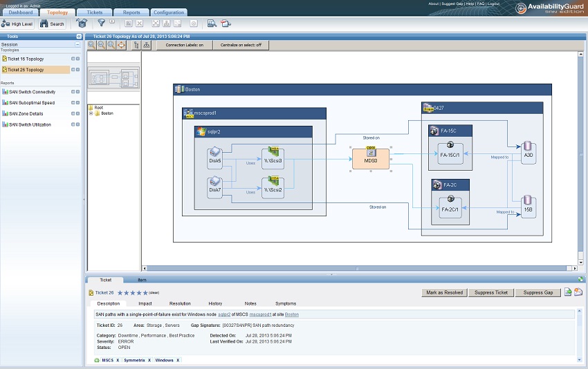Apply the hierarchical layout icon

point(146,45)
